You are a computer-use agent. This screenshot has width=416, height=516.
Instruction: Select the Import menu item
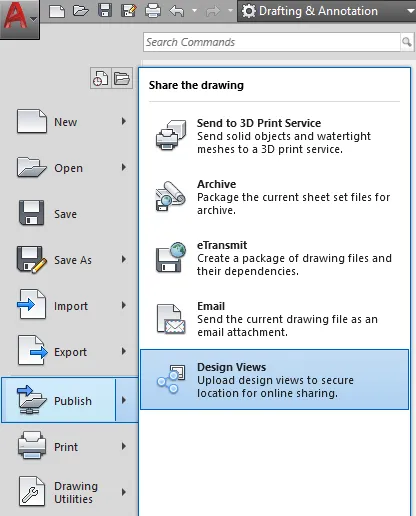point(69,306)
